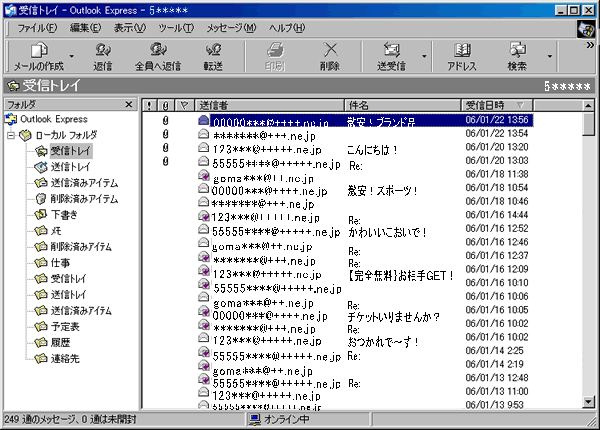Click the 全員へ返信 (reply all) icon
This screenshot has width=600, height=430.
click(158, 49)
